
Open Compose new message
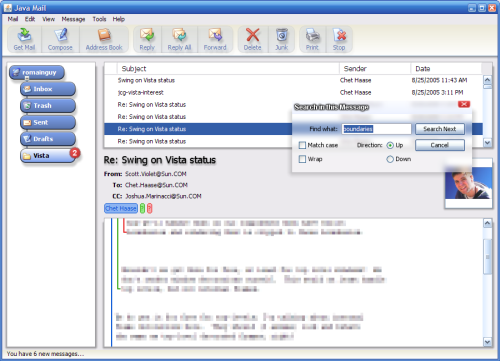(x=60, y=39)
